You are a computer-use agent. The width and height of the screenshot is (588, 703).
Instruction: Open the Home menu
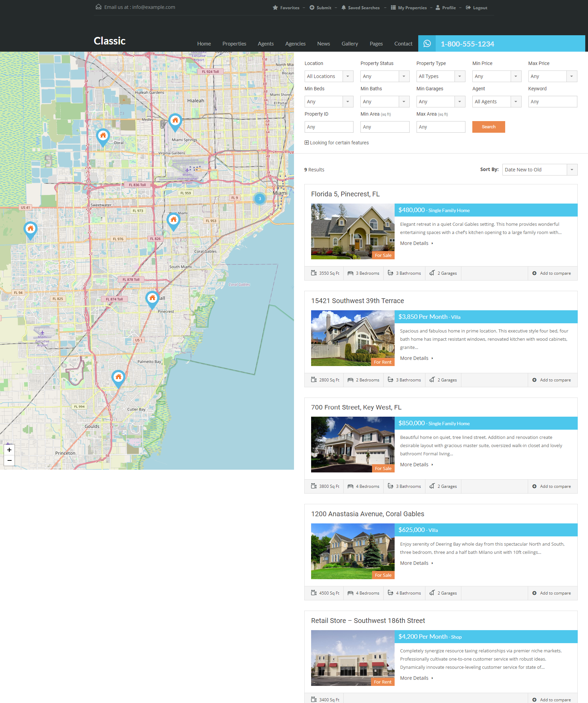[x=204, y=44]
